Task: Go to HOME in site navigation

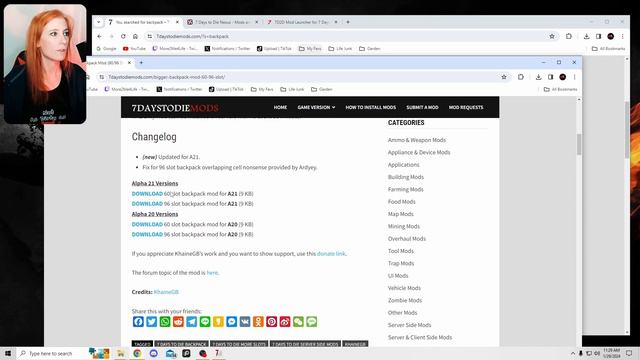Action: click(280, 107)
